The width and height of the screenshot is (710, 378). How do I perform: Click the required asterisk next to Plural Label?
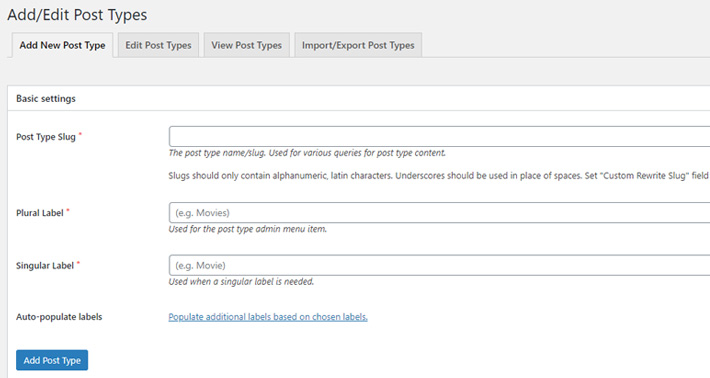pos(68,211)
